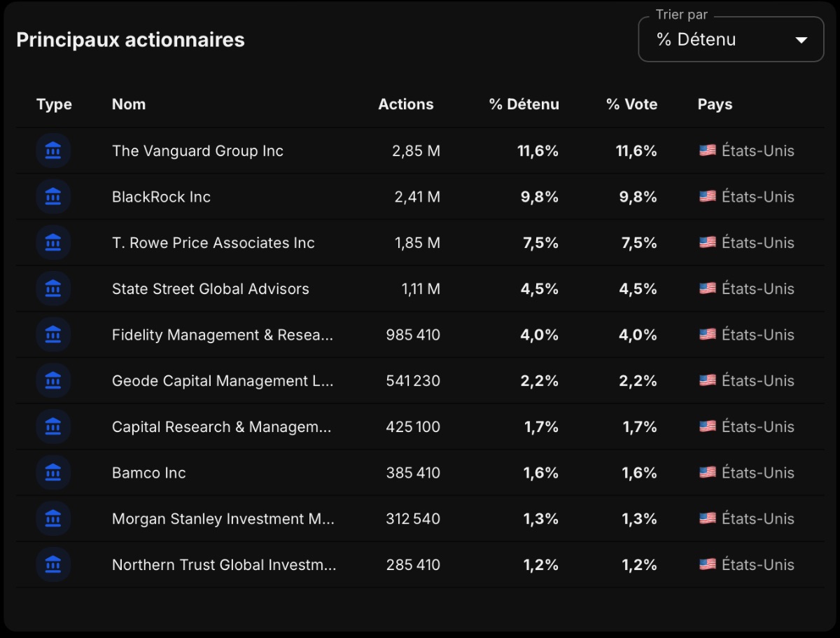840x638 pixels.
Task: Click BlackRock's 9,8% value in % Détenu
Action: coord(540,197)
